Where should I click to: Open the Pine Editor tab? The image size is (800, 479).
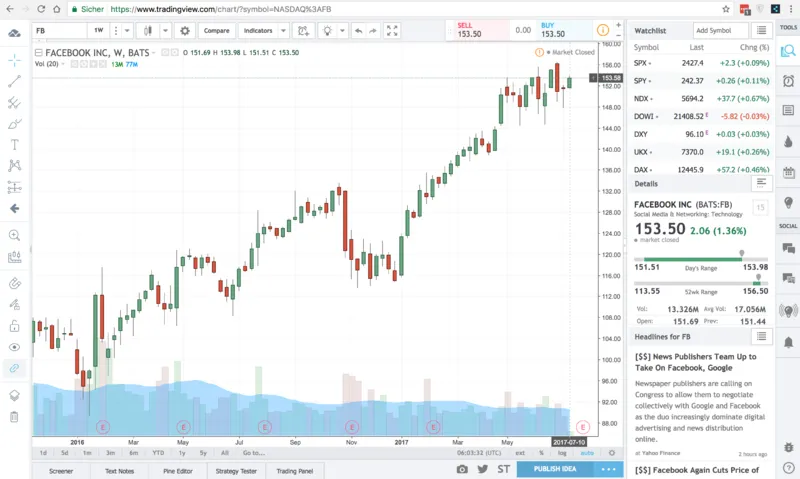pos(178,471)
